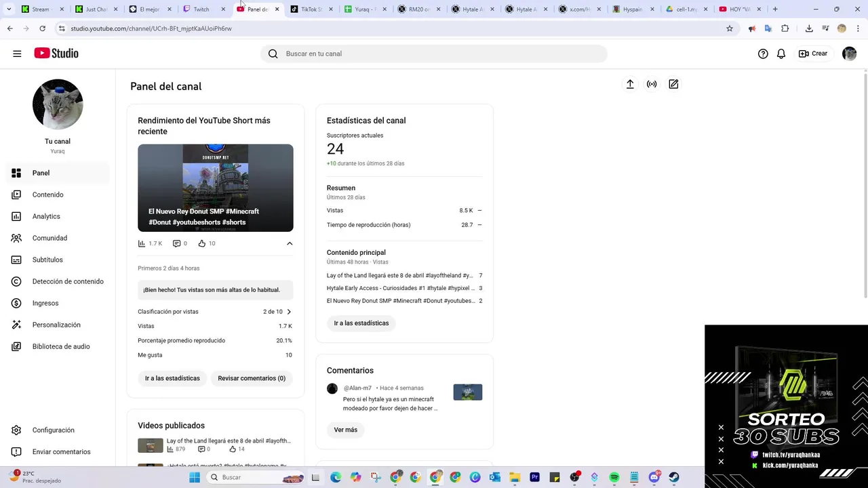The width and height of the screenshot is (868, 488).
Task: Switch to the TikTok browser tab
Action: click(x=311, y=9)
